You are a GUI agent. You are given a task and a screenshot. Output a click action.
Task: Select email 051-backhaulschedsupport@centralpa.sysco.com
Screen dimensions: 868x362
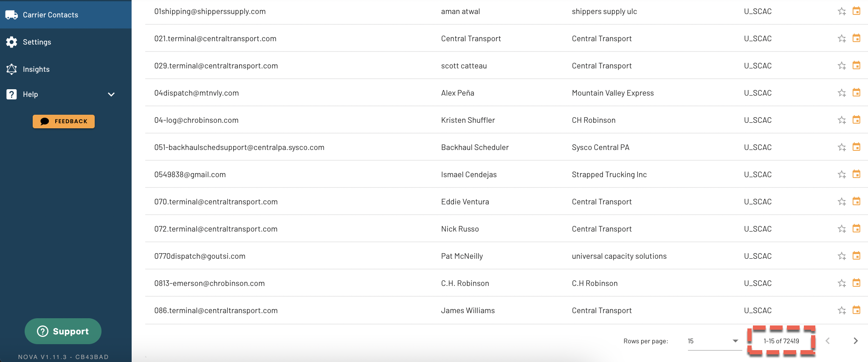239,147
